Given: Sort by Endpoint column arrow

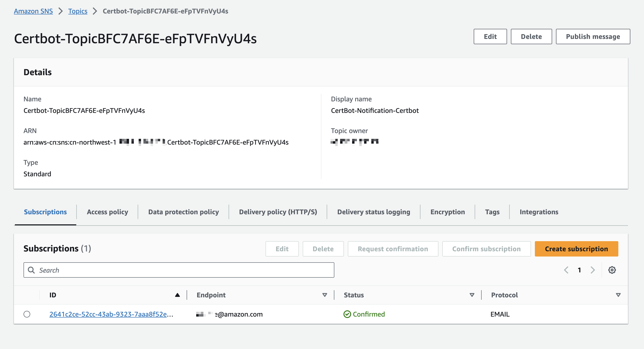Looking at the screenshot, I should click(x=325, y=295).
